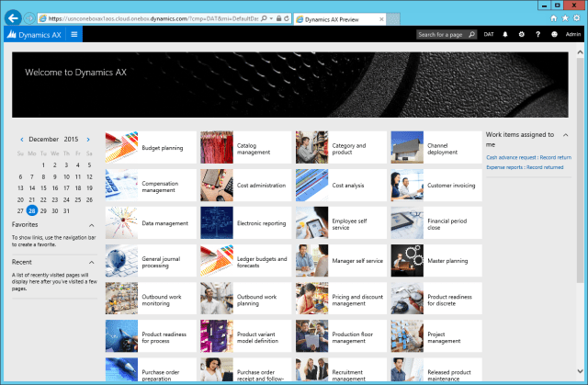Open the Channel deployment tile
Image resolution: width=588 pixels, height=385 pixels.
pos(436,147)
